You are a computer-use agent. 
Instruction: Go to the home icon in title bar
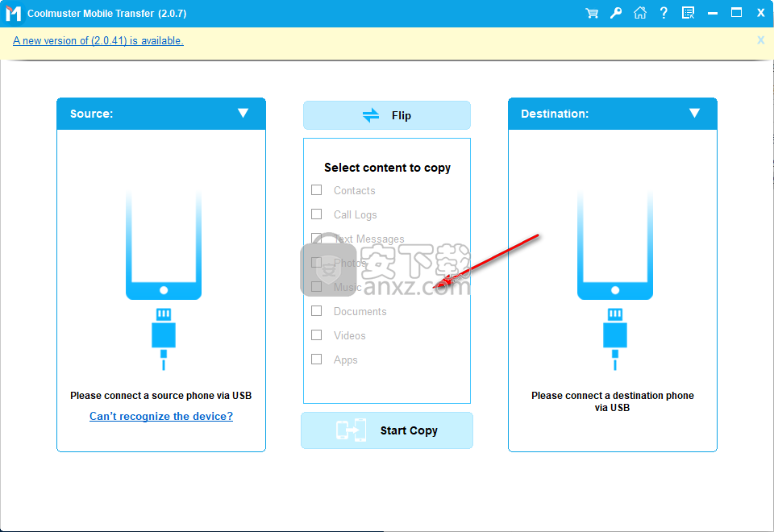[639, 14]
